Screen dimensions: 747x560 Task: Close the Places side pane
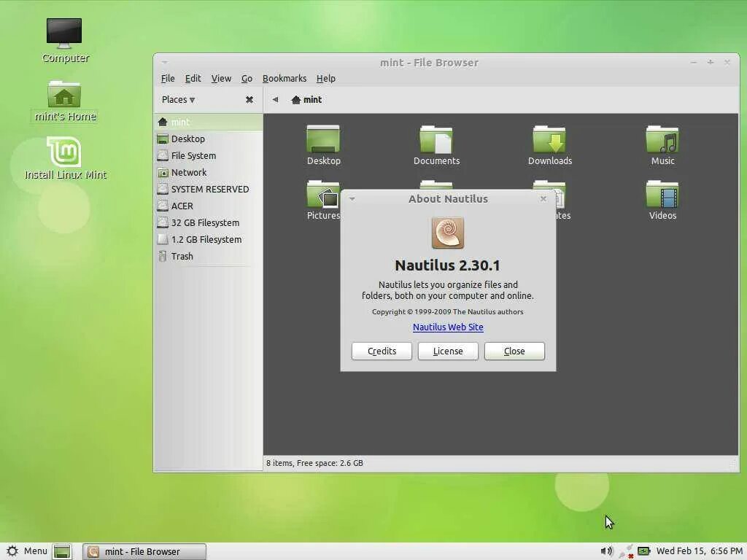249,99
